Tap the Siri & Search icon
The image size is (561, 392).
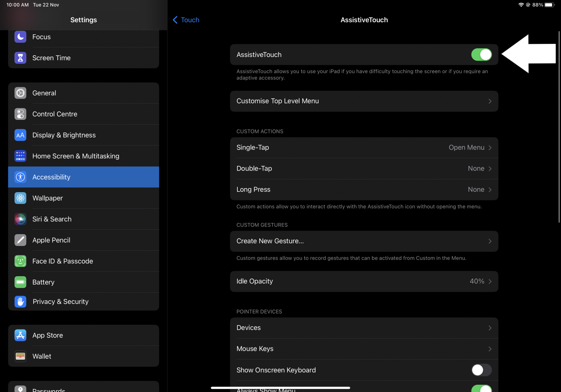coord(20,219)
